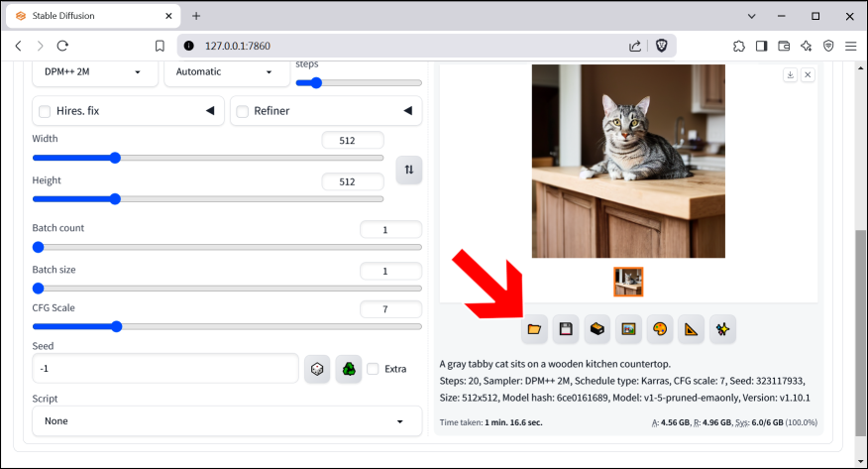Enable the Hires. fix checkbox
Screen dimensions: 868x469
[46, 111]
